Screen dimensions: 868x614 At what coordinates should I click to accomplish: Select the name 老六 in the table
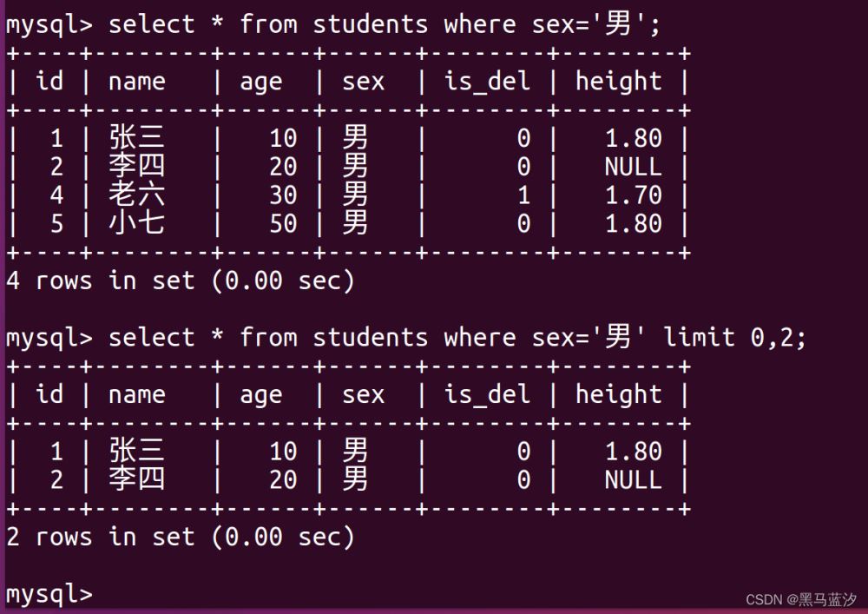pyautogui.click(x=137, y=195)
